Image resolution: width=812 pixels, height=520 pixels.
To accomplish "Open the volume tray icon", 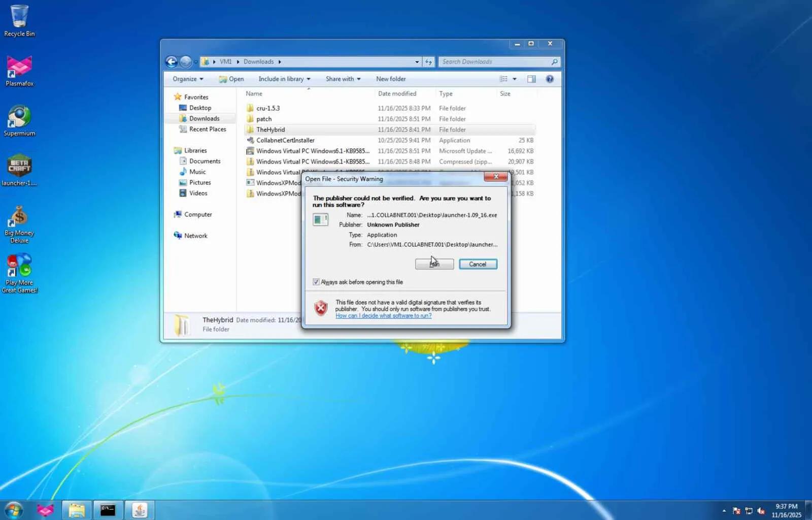I will (761, 511).
